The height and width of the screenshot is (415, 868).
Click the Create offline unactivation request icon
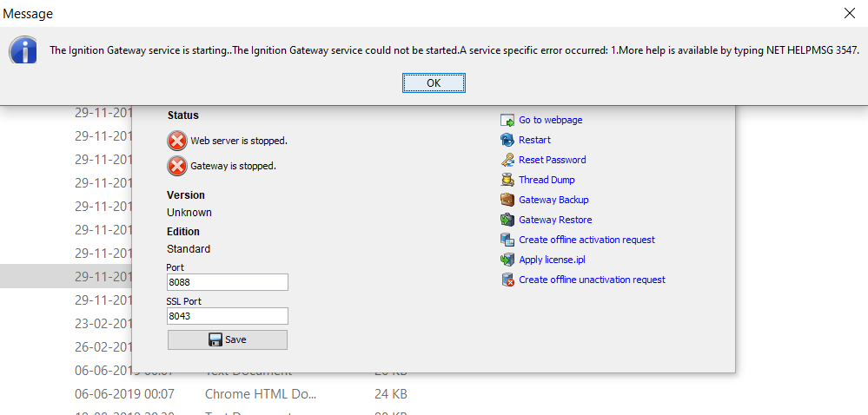(x=507, y=280)
